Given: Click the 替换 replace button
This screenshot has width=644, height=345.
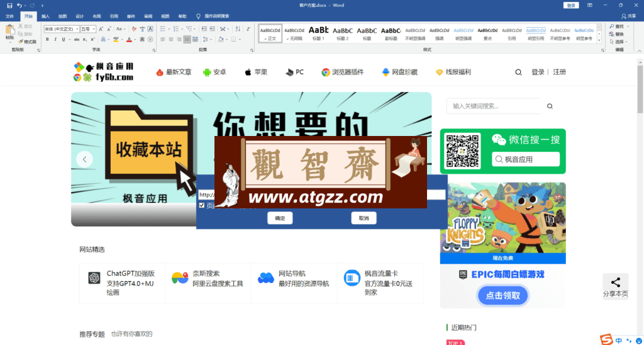Looking at the screenshot, I should point(617,34).
